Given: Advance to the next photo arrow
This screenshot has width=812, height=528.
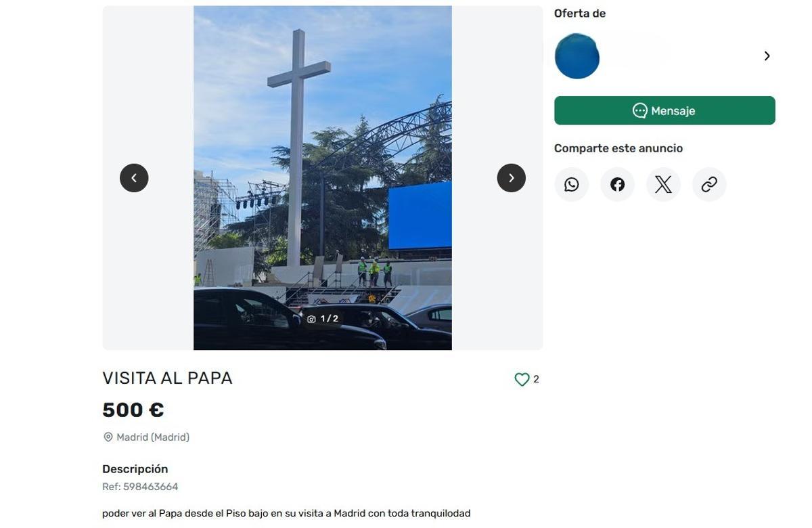Looking at the screenshot, I should 511,178.
